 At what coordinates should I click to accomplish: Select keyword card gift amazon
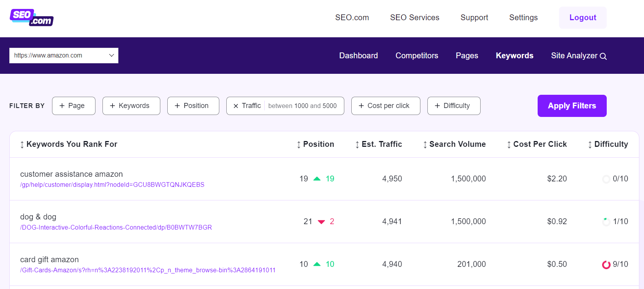coord(49,259)
